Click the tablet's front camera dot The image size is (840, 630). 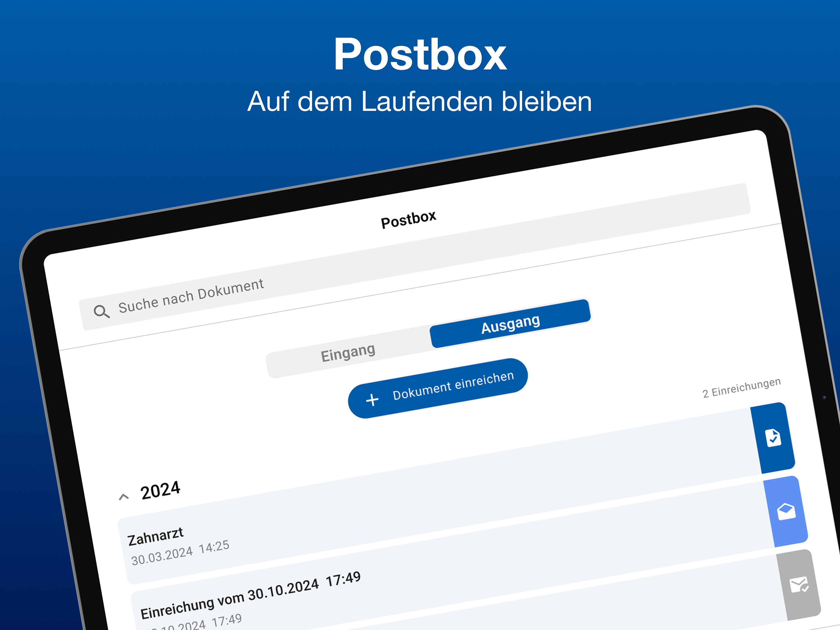tap(824, 398)
